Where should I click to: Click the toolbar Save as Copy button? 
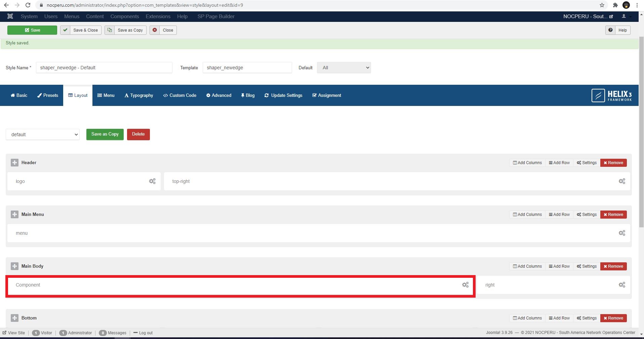[125, 30]
